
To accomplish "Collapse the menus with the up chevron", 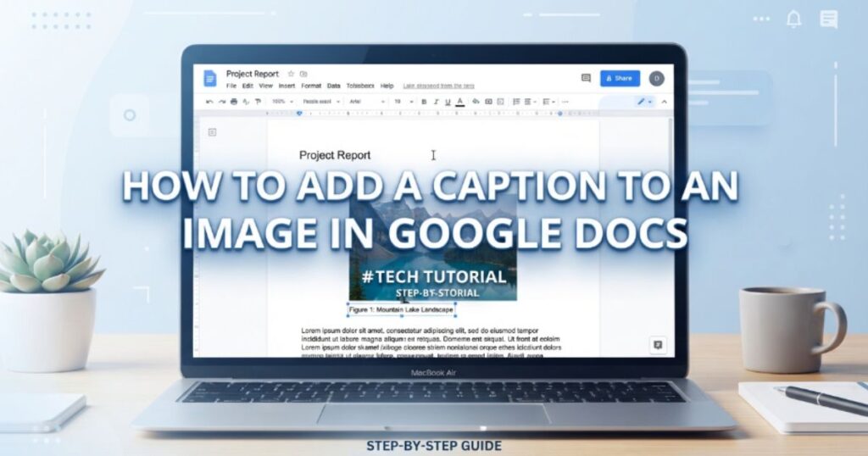I will tap(665, 102).
